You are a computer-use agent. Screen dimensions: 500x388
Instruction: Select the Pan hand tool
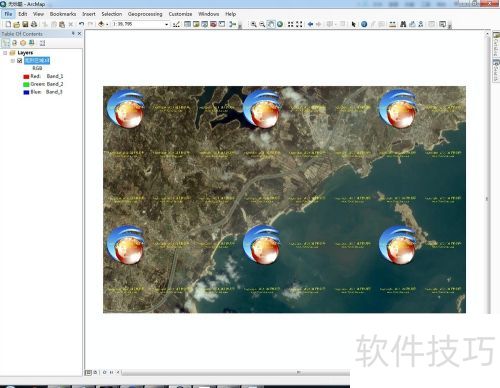coord(271,24)
